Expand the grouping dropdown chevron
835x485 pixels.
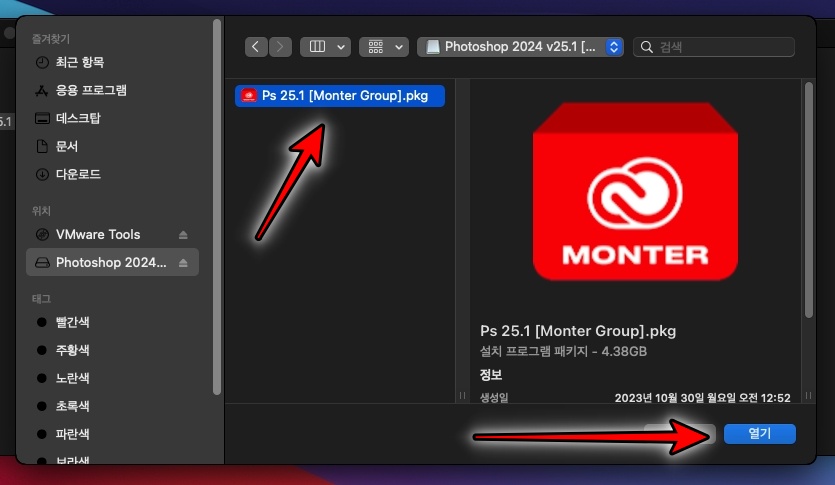pyautogui.click(x=398, y=47)
